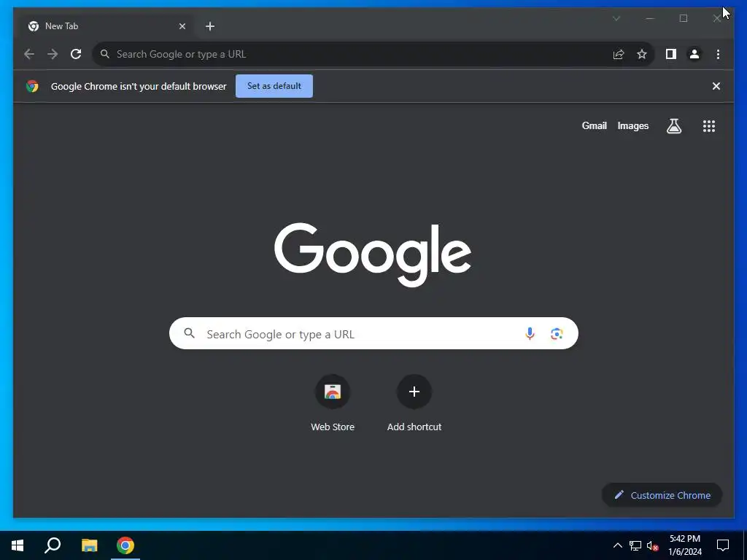Open the muted volume tray icon
The image size is (747, 560).
pyautogui.click(x=652, y=545)
